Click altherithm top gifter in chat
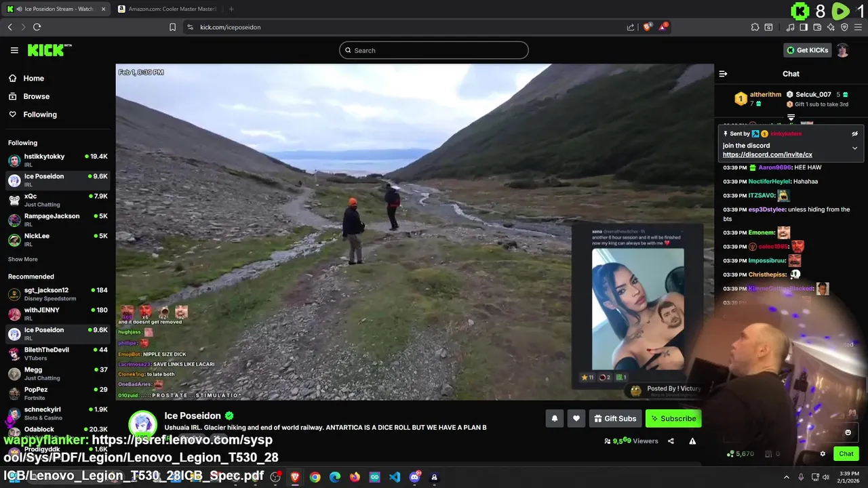 coord(758,99)
